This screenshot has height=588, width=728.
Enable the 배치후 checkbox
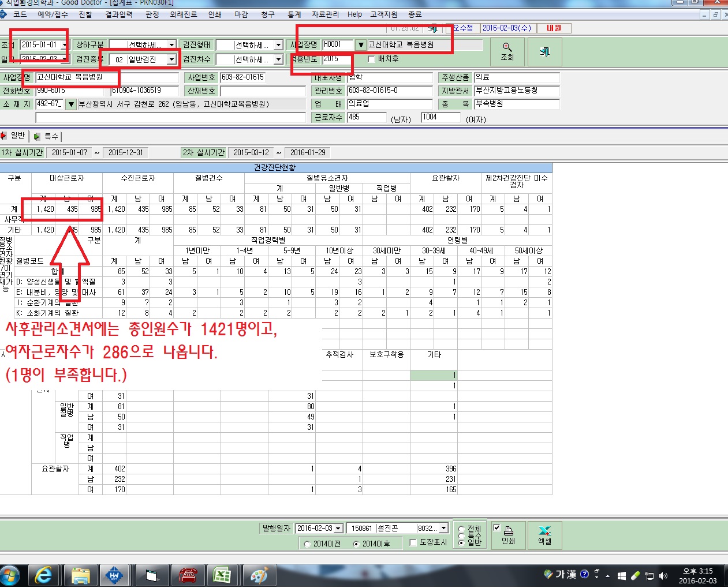point(372,59)
